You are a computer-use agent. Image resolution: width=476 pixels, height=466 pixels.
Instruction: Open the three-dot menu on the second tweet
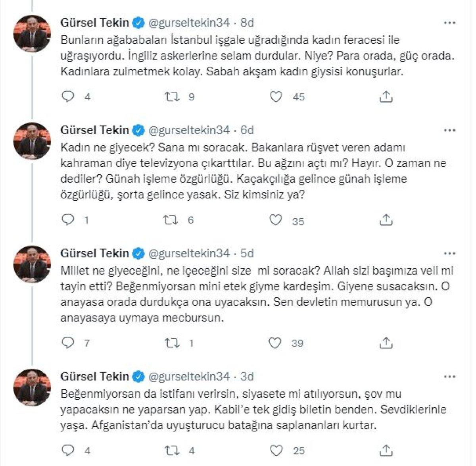(449, 130)
